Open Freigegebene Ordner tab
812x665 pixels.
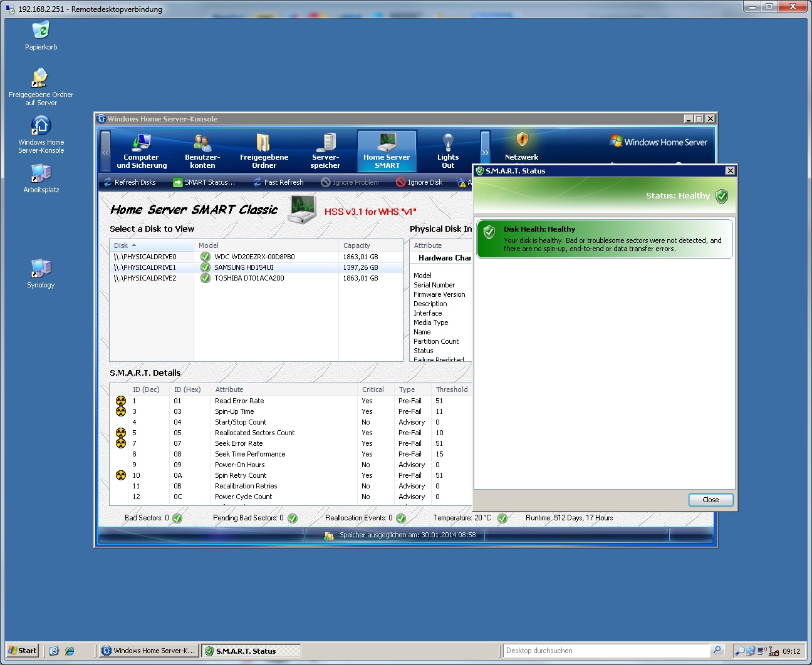[x=264, y=151]
